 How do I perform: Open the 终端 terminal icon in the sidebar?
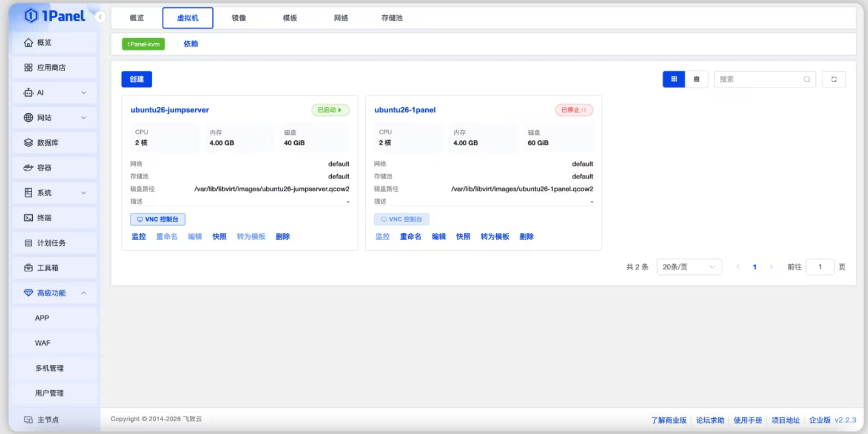pyautogui.click(x=29, y=218)
